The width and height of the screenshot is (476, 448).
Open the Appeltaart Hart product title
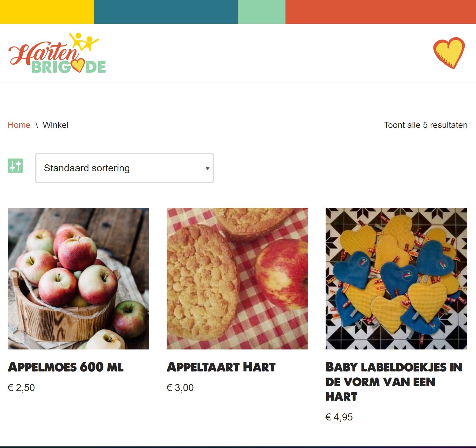tap(221, 367)
